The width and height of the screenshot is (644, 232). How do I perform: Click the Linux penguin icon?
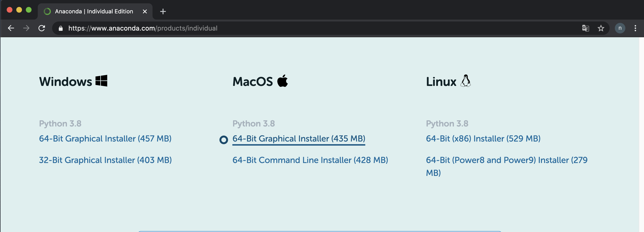(465, 81)
